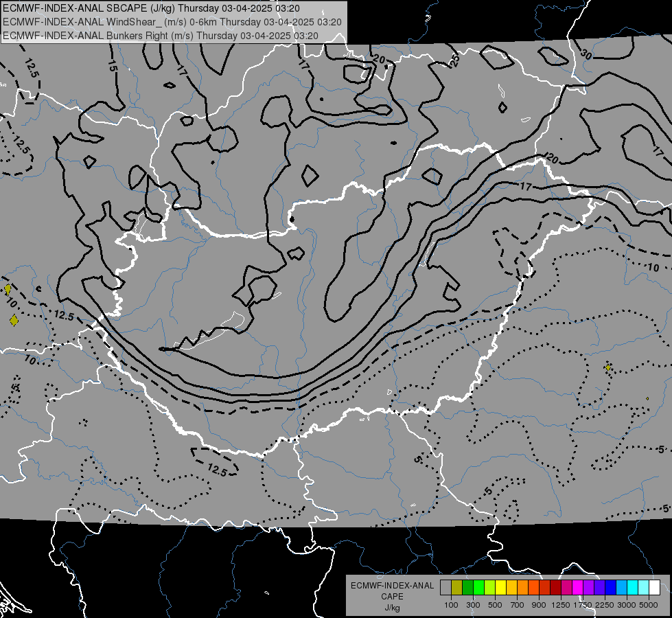
Task: Click the 15 contour label
Action: click(x=112, y=66)
